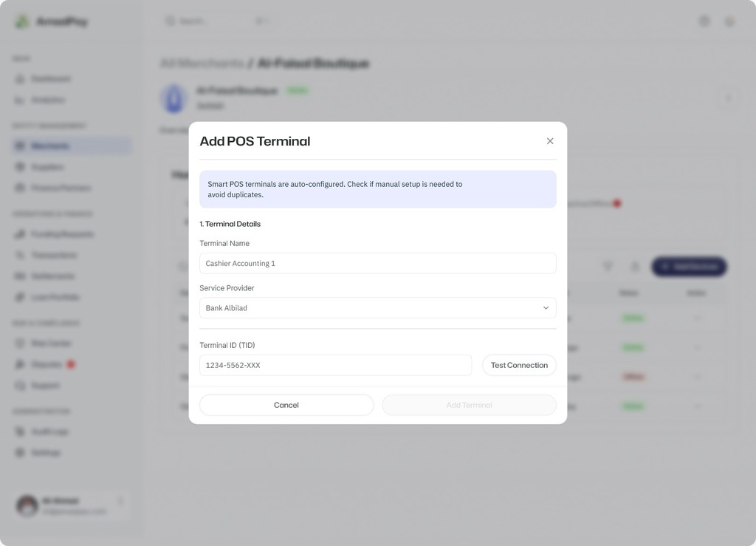756x546 pixels.
Task: Focus the Terminal ID (TID) field
Action: point(335,366)
